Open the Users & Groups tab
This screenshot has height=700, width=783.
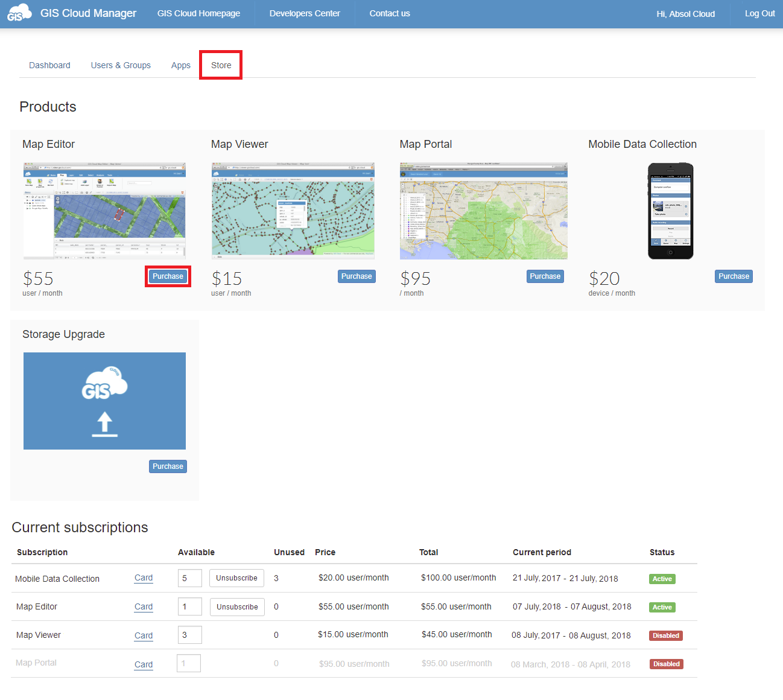(x=121, y=65)
